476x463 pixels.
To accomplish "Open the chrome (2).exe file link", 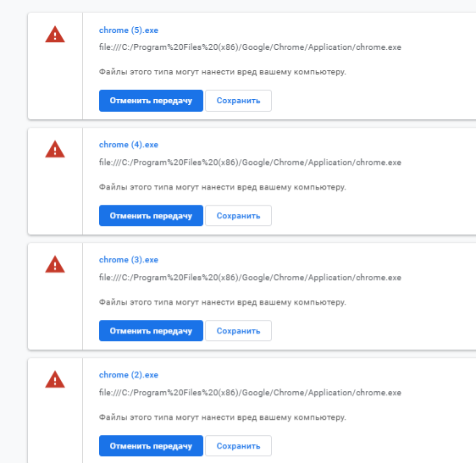I will pyautogui.click(x=129, y=375).
